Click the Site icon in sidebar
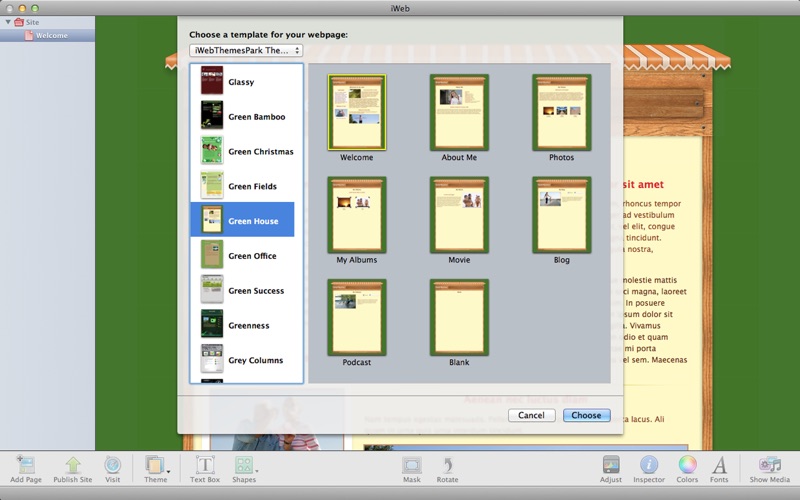The height and width of the screenshot is (500, 800). click(19, 22)
